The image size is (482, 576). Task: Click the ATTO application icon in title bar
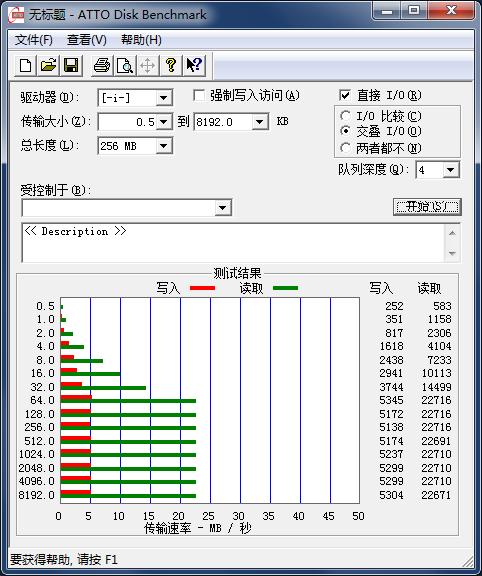click(x=16, y=15)
